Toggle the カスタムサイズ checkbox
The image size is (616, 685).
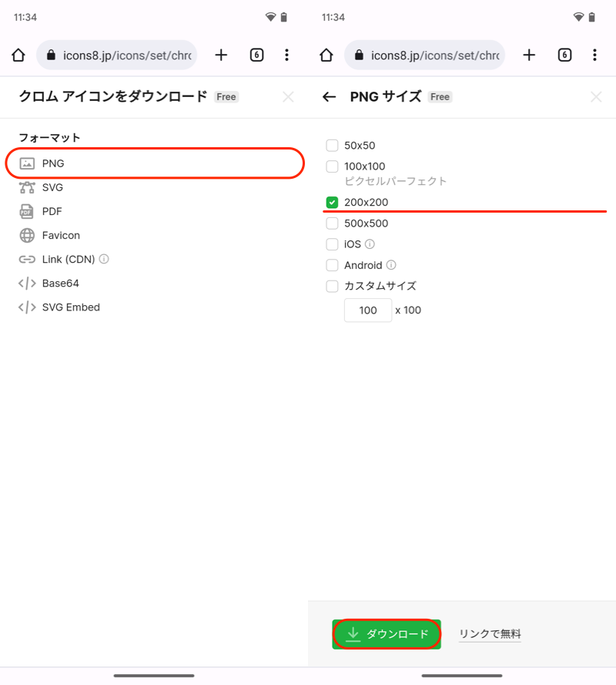[332, 286]
